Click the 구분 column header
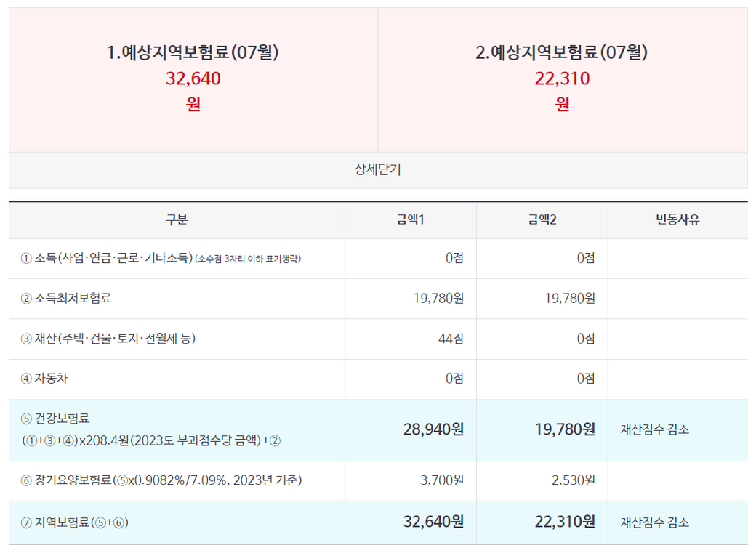This screenshot has height=553, width=756. [x=177, y=220]
